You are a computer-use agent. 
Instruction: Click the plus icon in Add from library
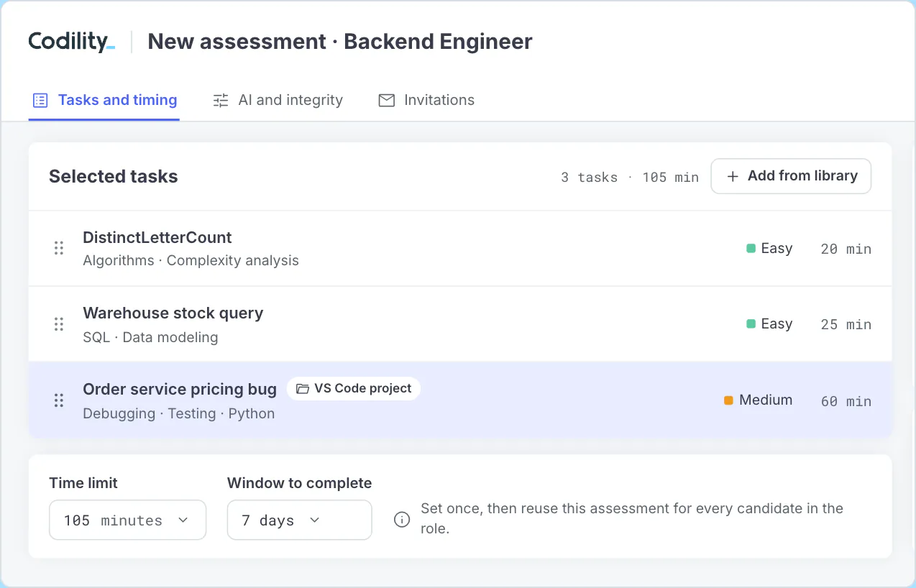pos(733,176)
